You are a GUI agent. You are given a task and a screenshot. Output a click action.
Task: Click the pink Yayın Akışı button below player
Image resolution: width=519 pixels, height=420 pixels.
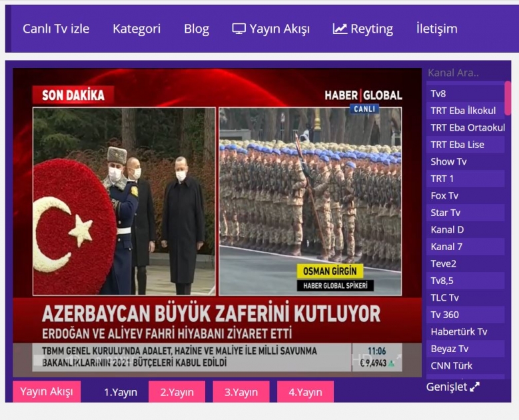(47, 391)
